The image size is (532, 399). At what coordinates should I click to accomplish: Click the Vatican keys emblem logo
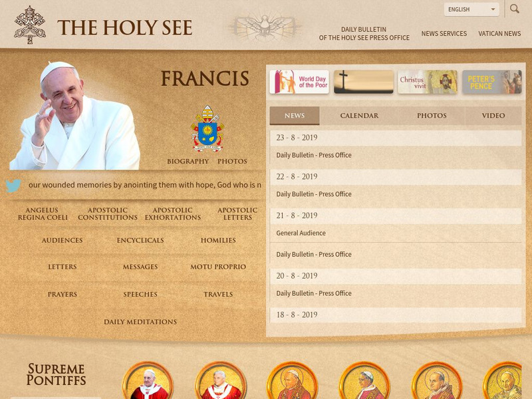(x=30, y=25)
